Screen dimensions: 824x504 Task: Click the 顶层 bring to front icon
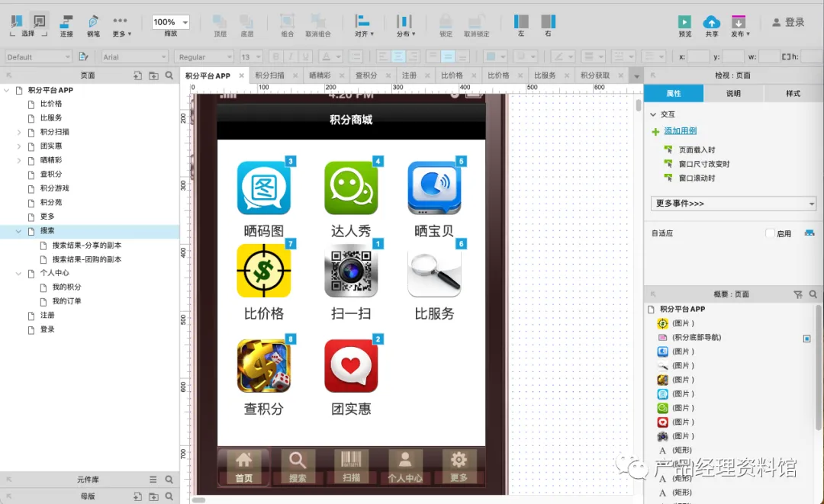click(x=220, y=21)
